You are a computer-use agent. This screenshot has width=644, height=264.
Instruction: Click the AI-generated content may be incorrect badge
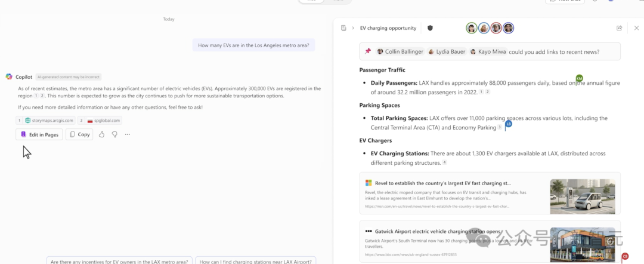[68, 77]
